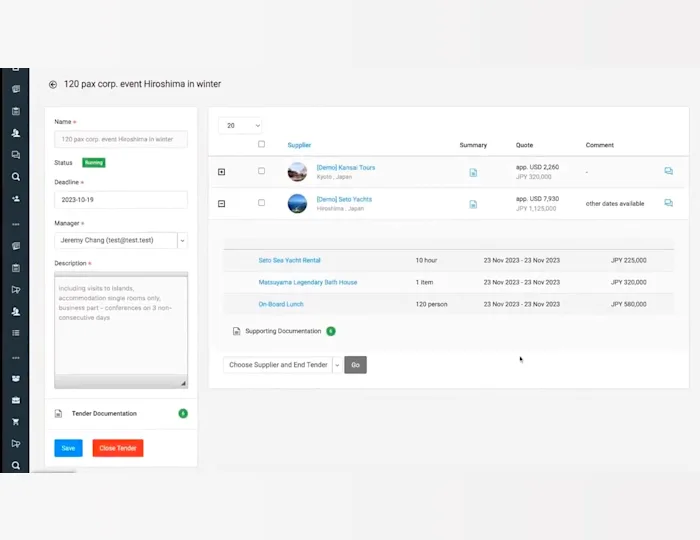This screenshot has height=540, width=700.
Task: Click the quantity '120 person'
Action: coord(431,304)
